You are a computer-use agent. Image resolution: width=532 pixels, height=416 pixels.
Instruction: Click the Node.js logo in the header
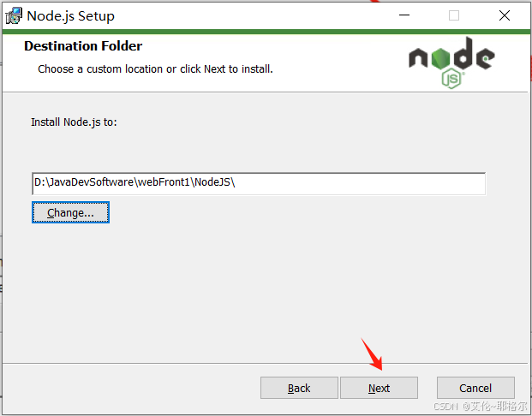coord(452,62)
